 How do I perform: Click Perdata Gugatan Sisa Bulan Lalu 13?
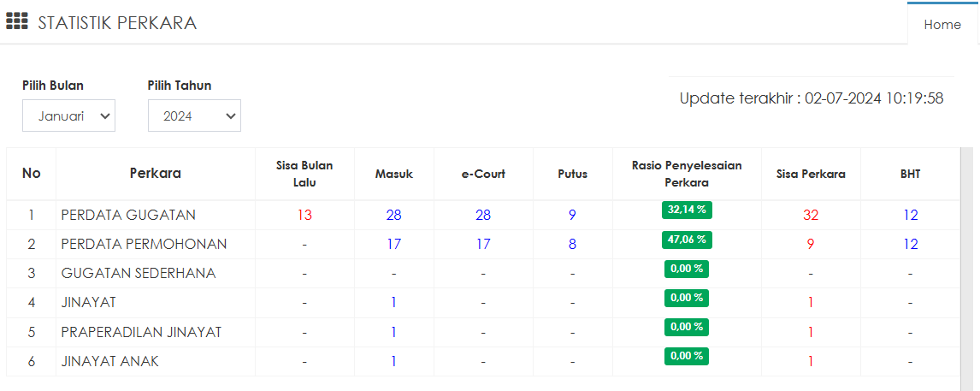coord(304,216)
